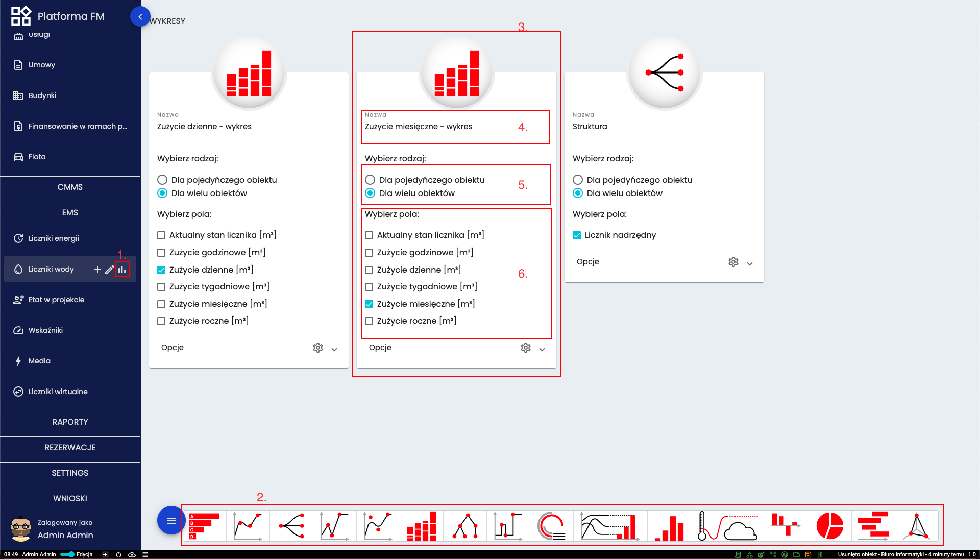Select the stacked red bar chart type in the toolbar
The image size is (980, 559).
click(422, 526)
